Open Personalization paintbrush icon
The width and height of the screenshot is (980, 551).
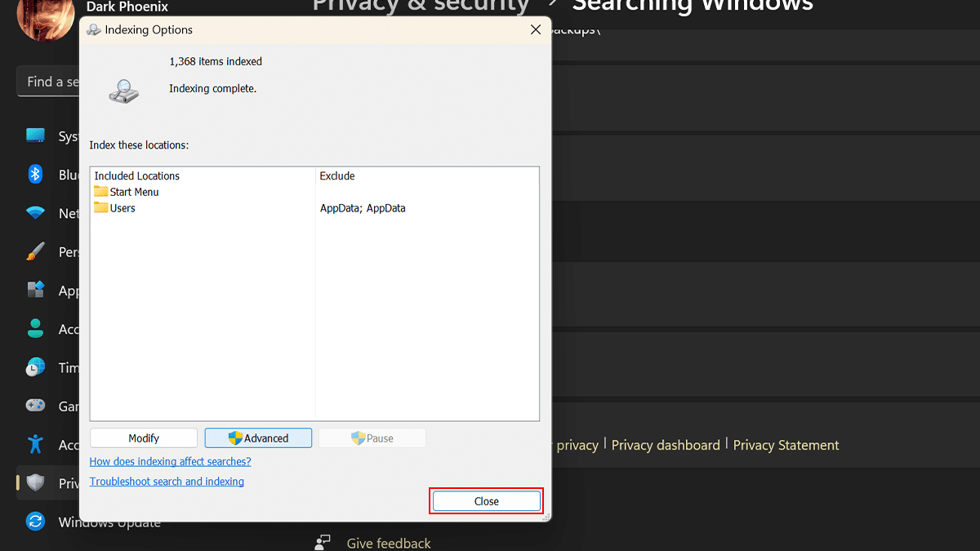point(35,251)
